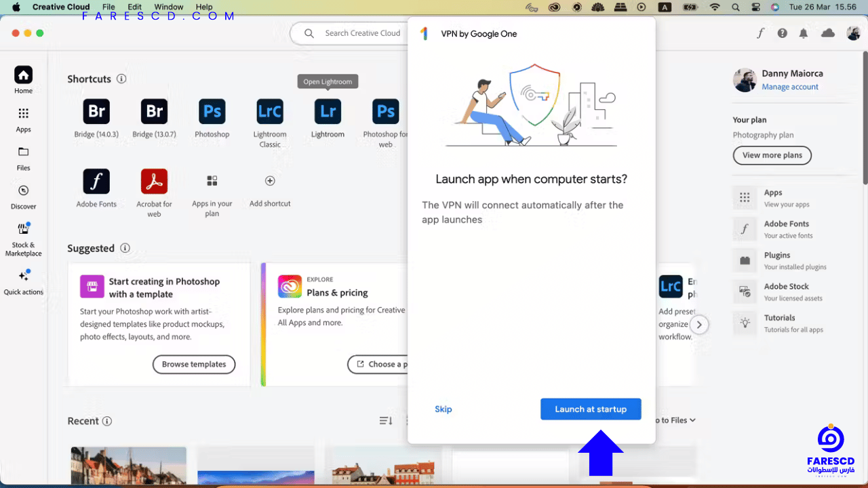Open the Files sidebar icon
The image size is (868, 488).
pos(23,152)
